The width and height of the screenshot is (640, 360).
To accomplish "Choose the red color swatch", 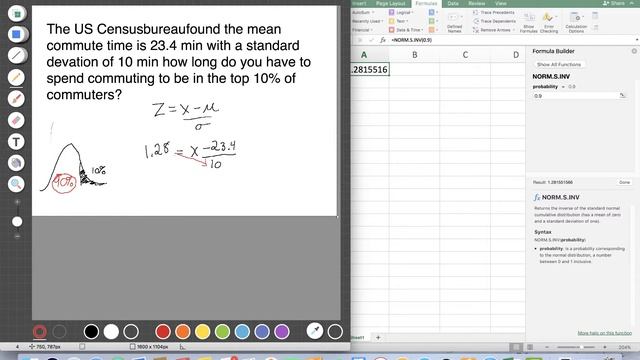I will click(x=163, y=332).
